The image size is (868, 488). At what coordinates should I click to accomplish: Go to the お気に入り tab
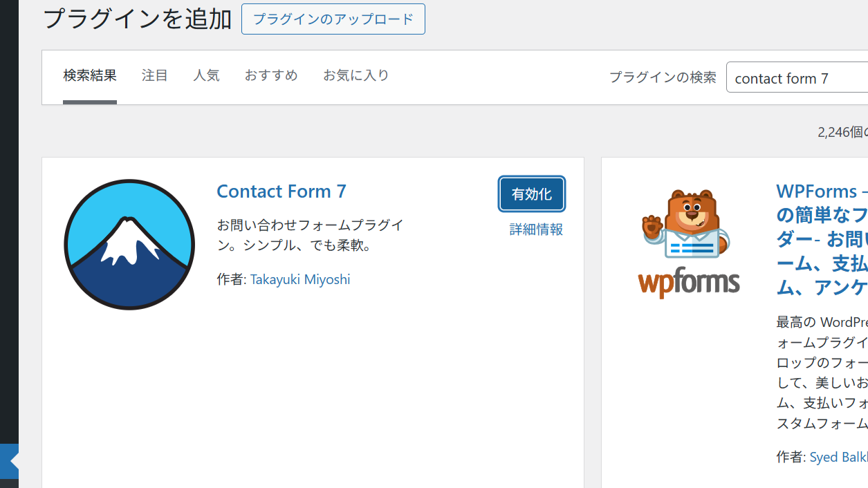pyautogui.click(x=356, y=75)
